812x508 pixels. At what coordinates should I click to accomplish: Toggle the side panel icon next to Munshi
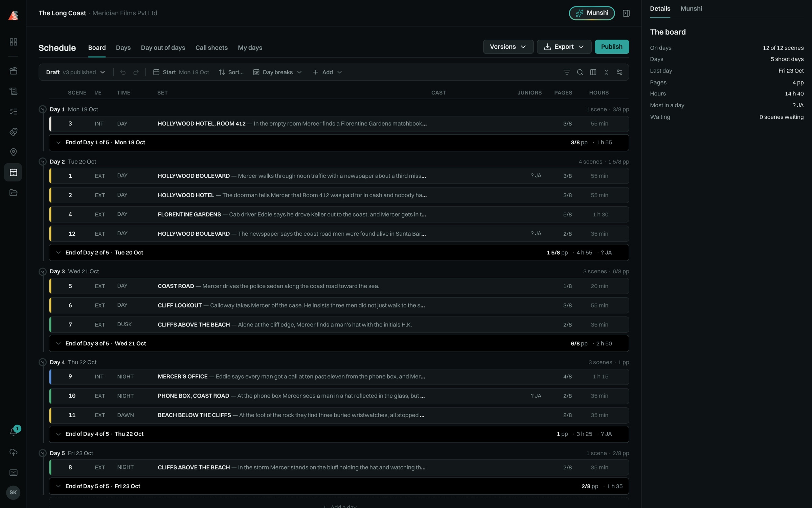626,13
